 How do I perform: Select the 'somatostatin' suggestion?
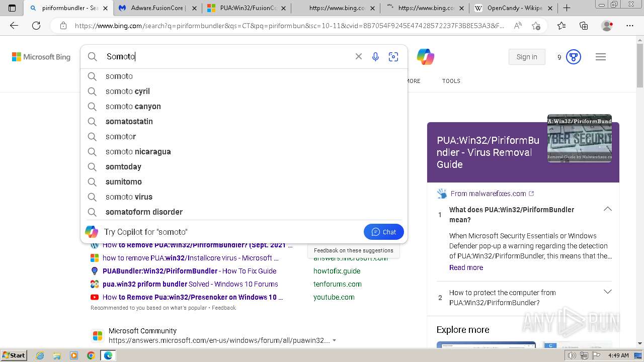[244, 121]
